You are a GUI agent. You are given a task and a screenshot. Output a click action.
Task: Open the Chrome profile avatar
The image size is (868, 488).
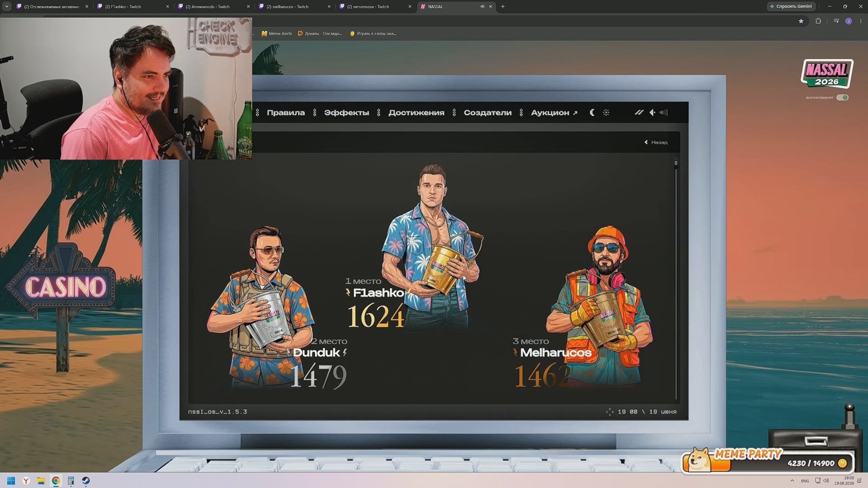pyautogui.click(x=849, y=21)
